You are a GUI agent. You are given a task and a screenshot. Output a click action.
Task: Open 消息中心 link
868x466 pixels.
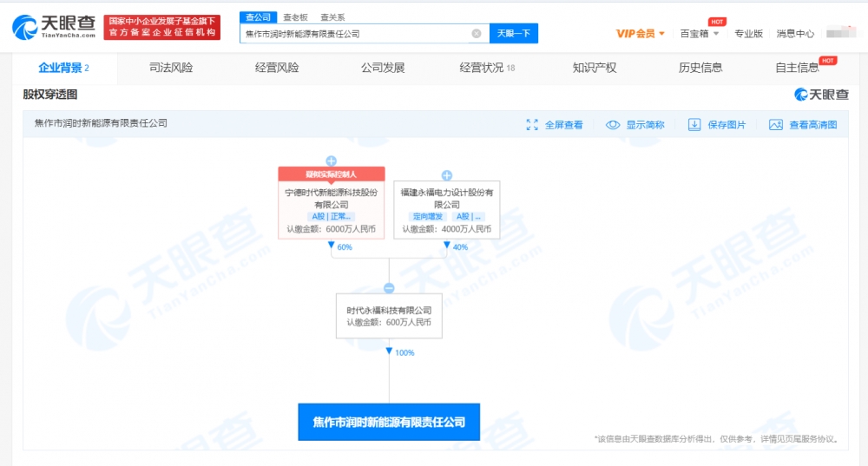795,34
